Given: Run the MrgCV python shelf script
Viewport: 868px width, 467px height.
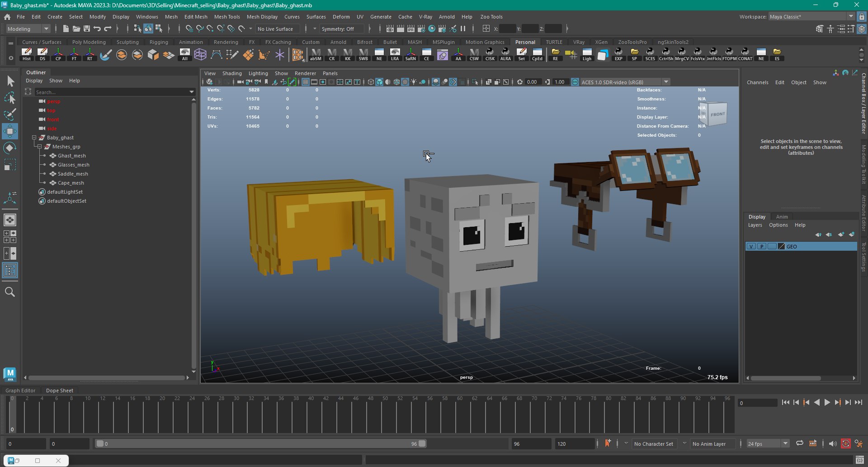Looking at the screenshot, I should click(x=682, y=54).
